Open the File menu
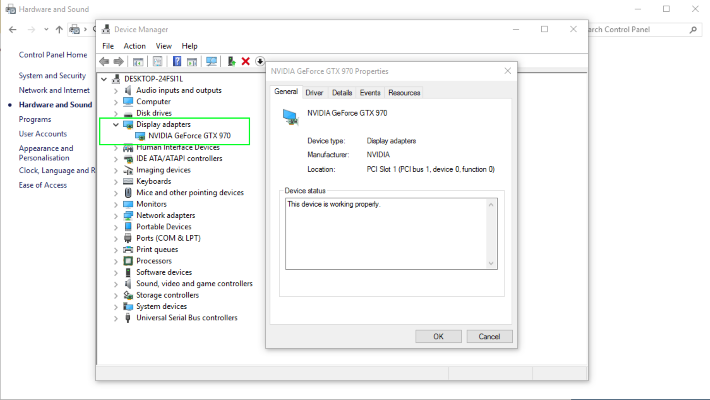The image size is (710, 400). tap(108, 46)
